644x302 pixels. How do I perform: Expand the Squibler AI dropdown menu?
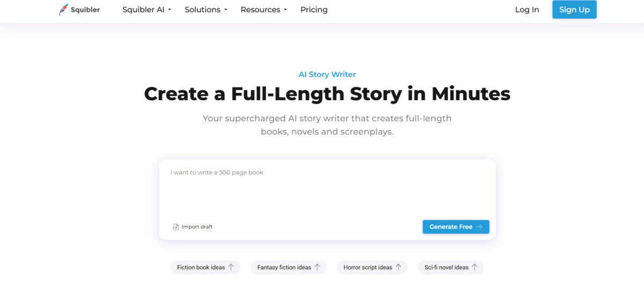pos(147,10)
